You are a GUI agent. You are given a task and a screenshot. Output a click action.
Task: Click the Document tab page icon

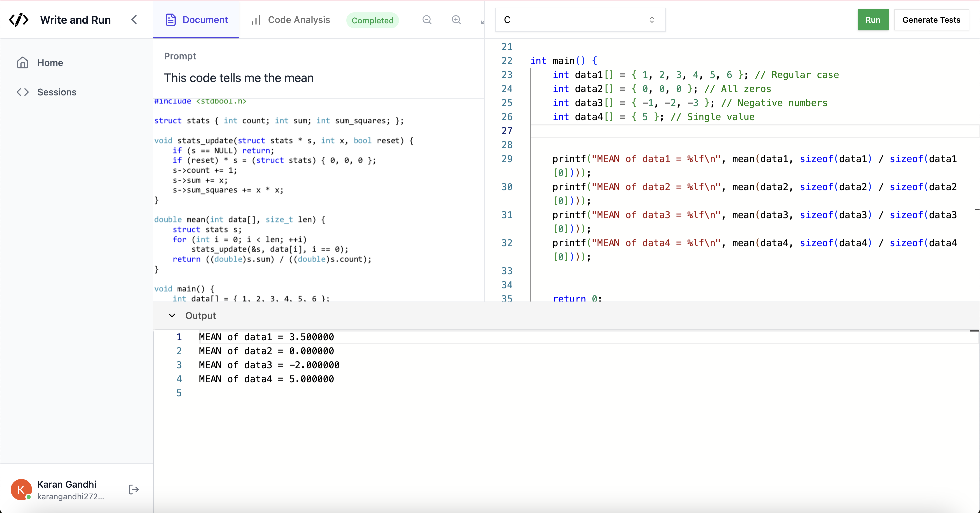(x=170, y=20)
